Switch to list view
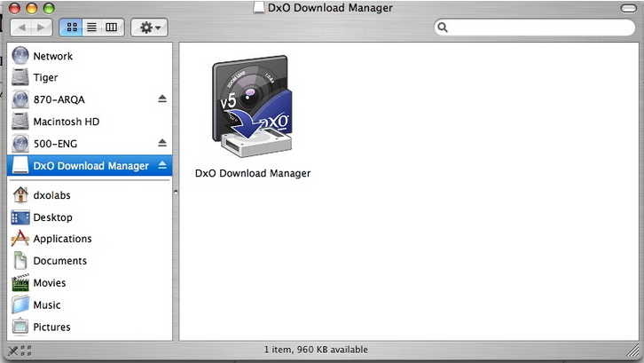 tap(91, 28)
